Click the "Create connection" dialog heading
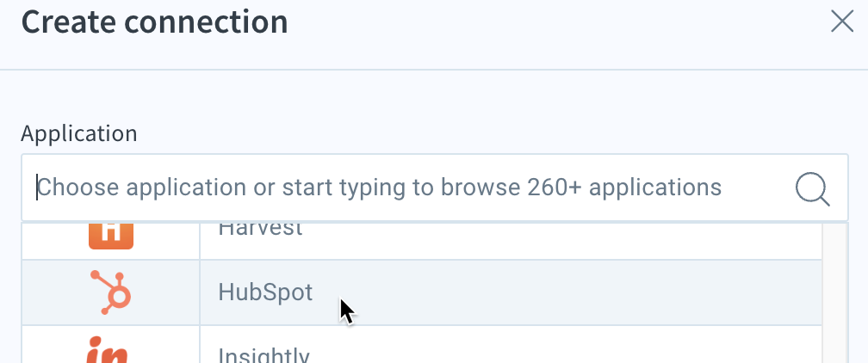The height and width of the screenshot is (363, 868). point(154,22)
